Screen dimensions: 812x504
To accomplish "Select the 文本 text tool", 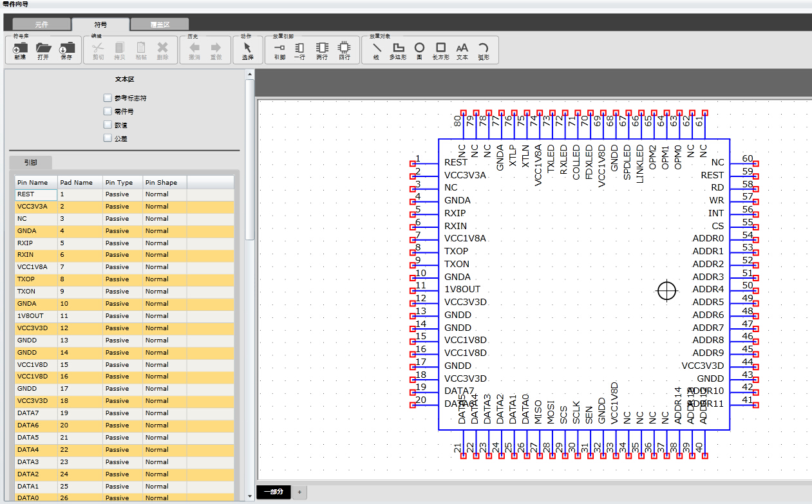I will pyautogui.click(x=462, y=51).
